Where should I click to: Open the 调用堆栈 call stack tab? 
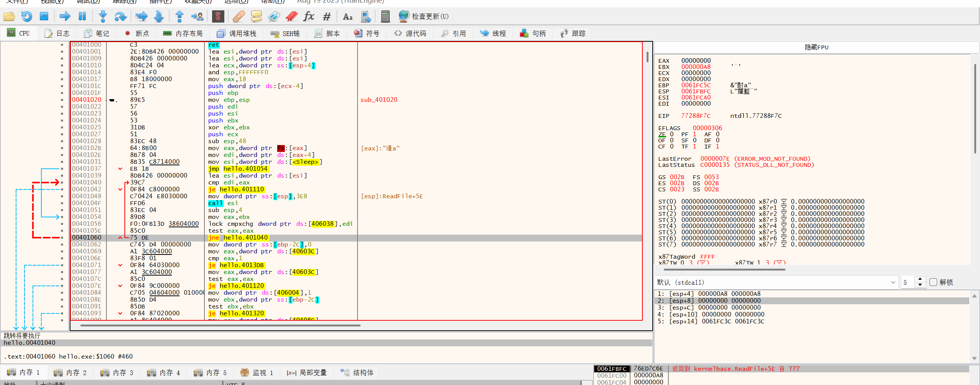click(x=237, y=34)
